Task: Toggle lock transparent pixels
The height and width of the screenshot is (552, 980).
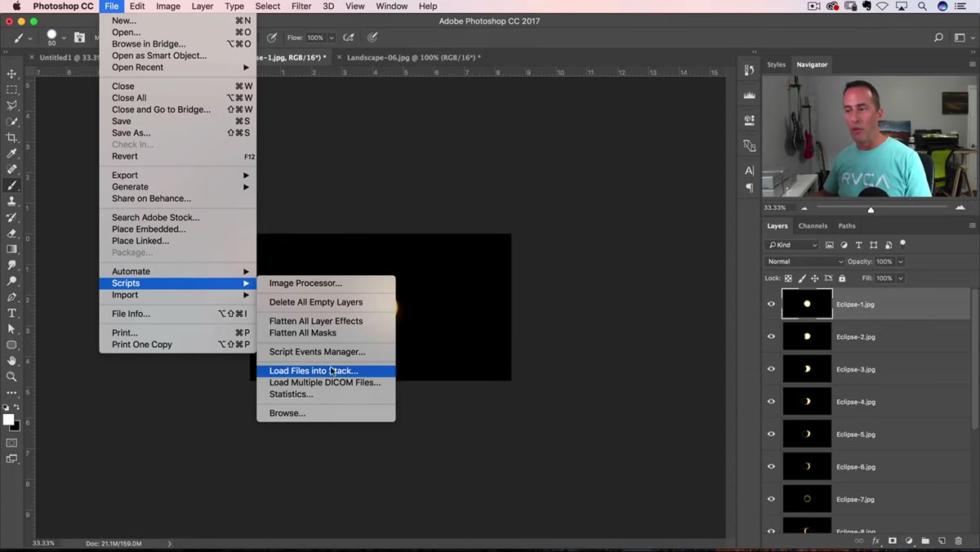Action: click(x=788, y=278)
